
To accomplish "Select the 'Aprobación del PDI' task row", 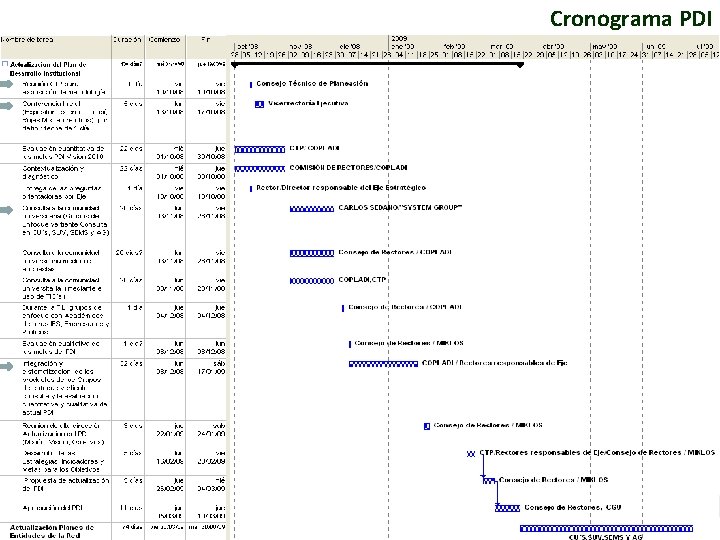I will (x=113, y=512).
